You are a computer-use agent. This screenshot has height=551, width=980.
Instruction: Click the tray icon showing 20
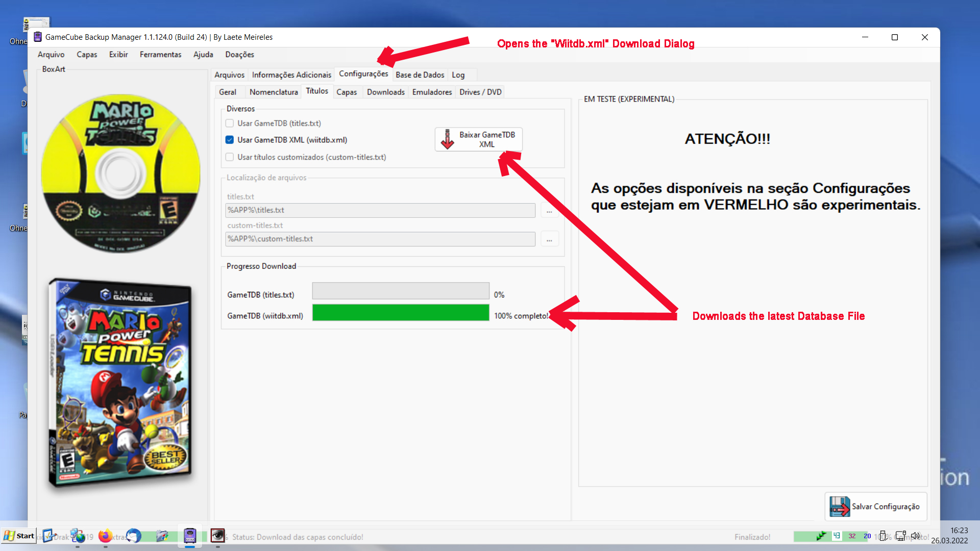[x=867, y=536]
